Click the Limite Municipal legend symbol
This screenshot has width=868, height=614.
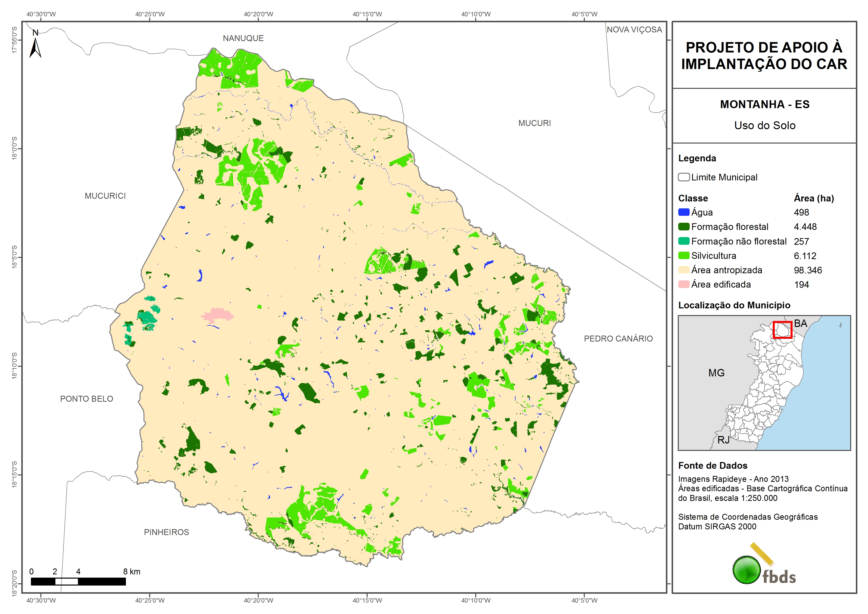coord(683,177)
